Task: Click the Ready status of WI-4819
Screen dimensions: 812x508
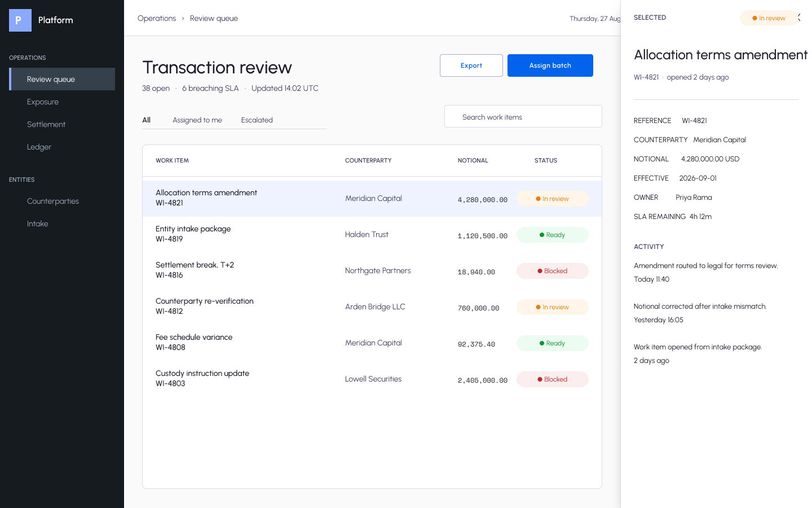Action: [x=553, y=235]
